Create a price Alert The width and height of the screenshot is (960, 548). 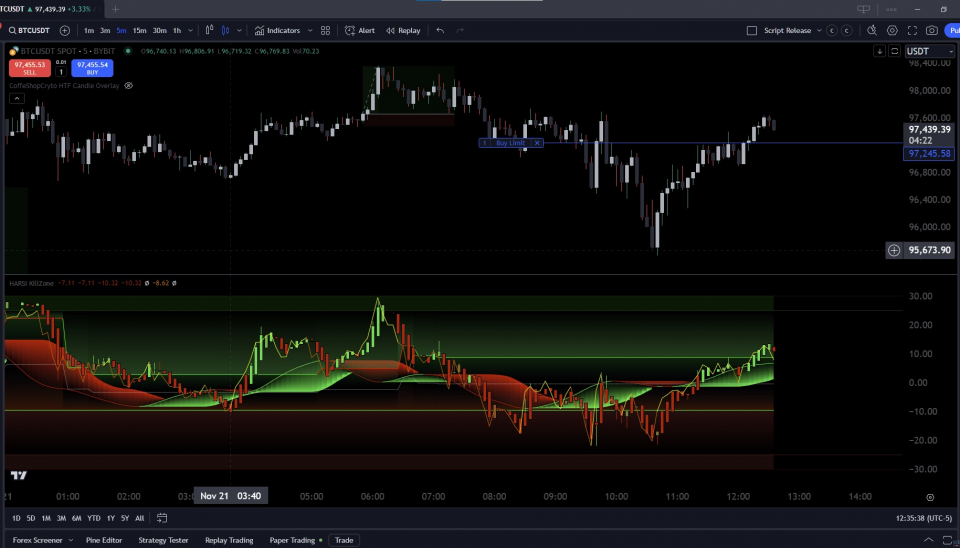[x=360, y=30]
